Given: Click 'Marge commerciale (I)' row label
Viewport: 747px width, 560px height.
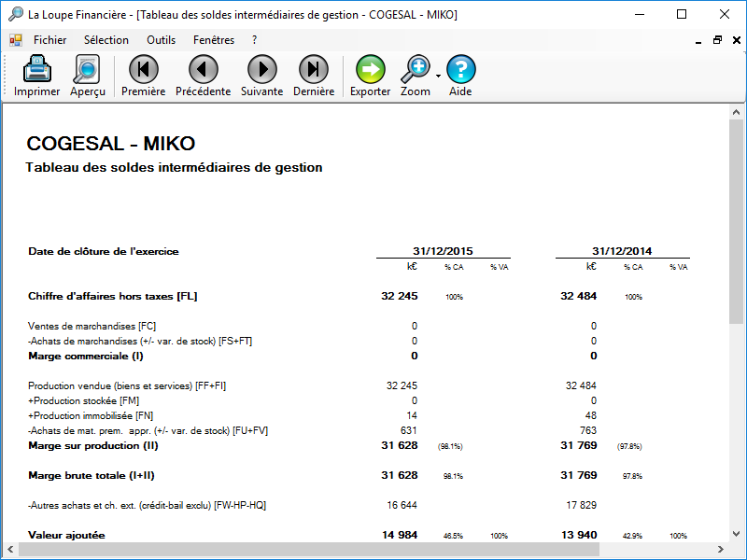Looking at the screenshot, I should tap(86, 357).
